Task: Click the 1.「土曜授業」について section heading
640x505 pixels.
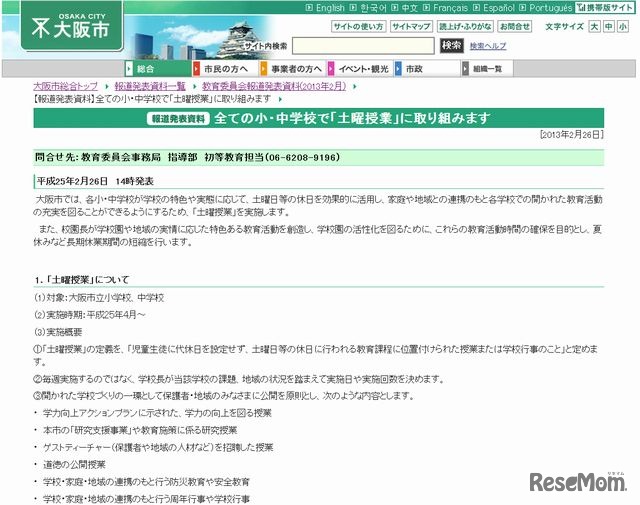Action: (x=82, y=280)
